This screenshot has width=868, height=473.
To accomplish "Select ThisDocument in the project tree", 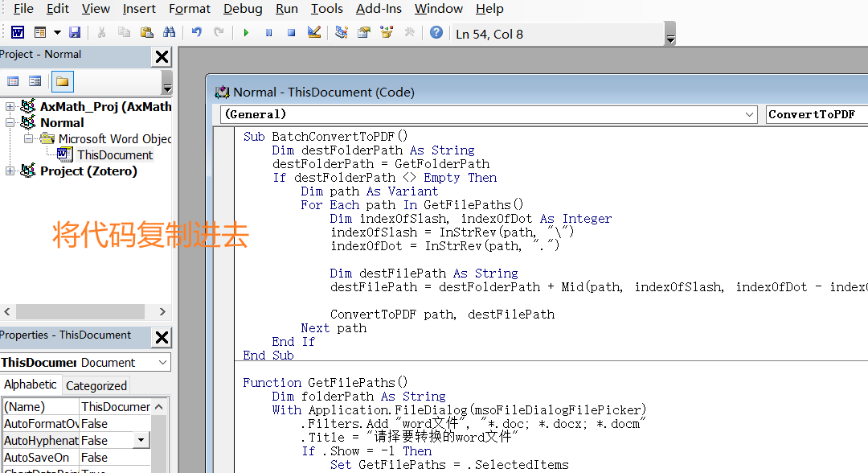I will point(115,155).
